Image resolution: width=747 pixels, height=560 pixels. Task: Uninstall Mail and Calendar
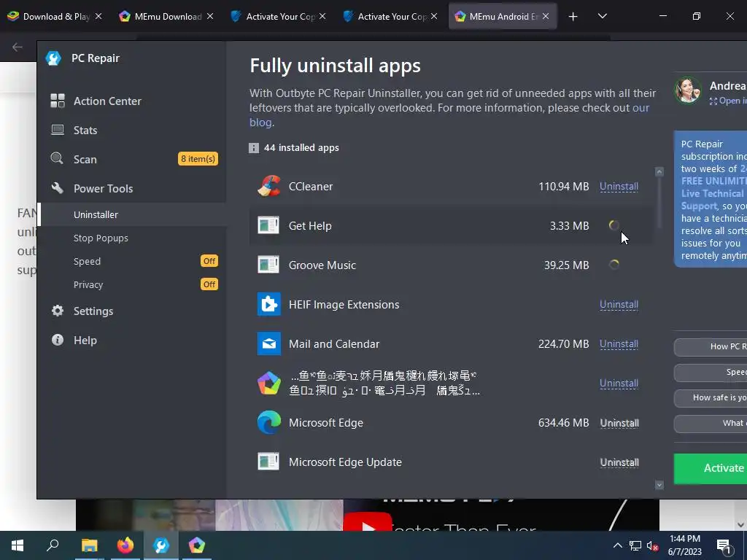(x=619, y=344)
